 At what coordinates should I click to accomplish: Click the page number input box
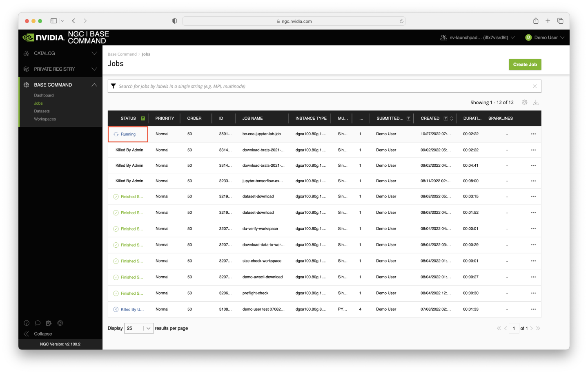514,329
